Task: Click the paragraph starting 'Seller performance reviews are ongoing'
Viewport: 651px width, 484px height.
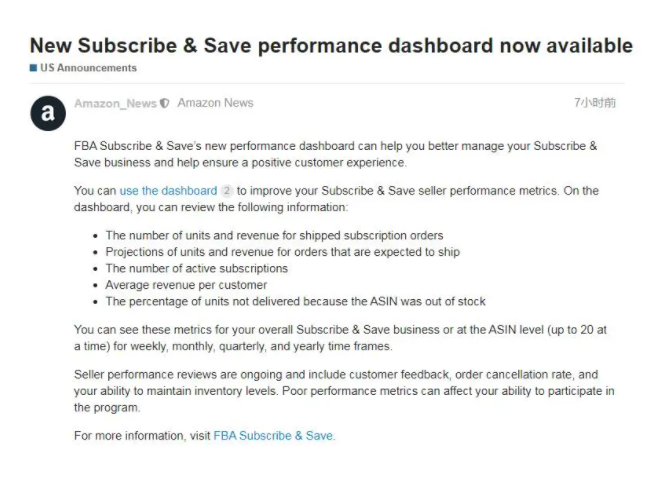Action: [344, 391]
